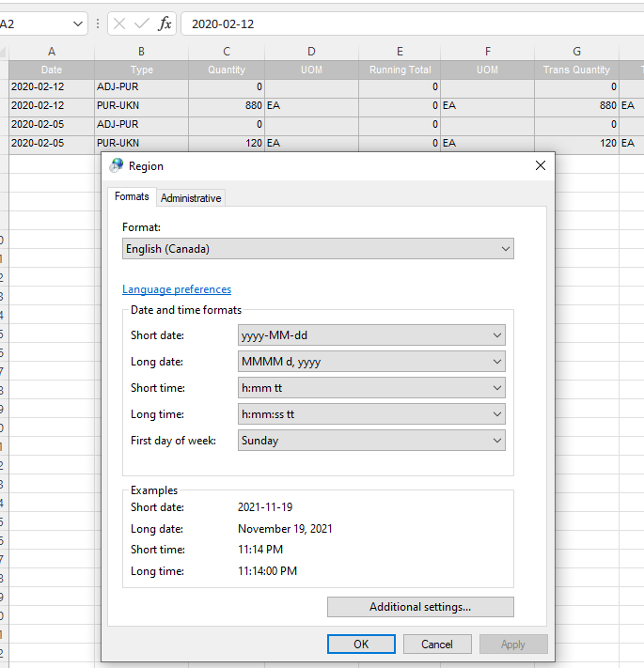Image resolution: width=644 pixels, height=668 pixels.
Task: Click the Additional settings button
Action: (420, 607)
